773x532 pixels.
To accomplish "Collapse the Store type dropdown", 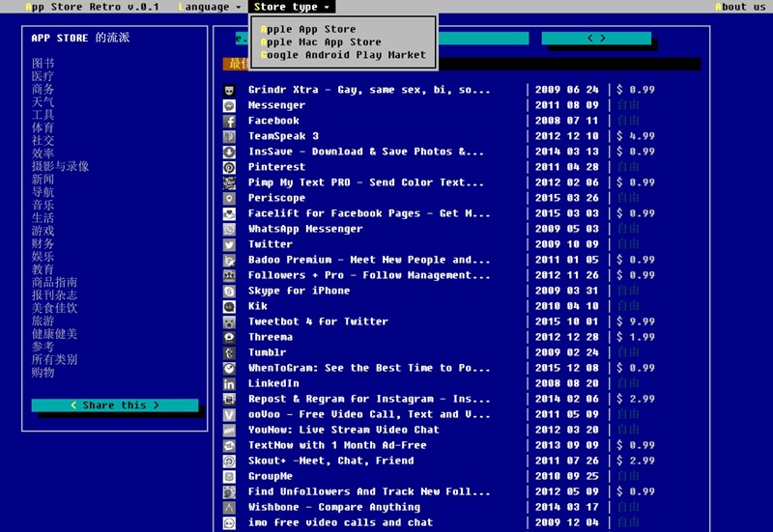I will [x=292, y=7].
